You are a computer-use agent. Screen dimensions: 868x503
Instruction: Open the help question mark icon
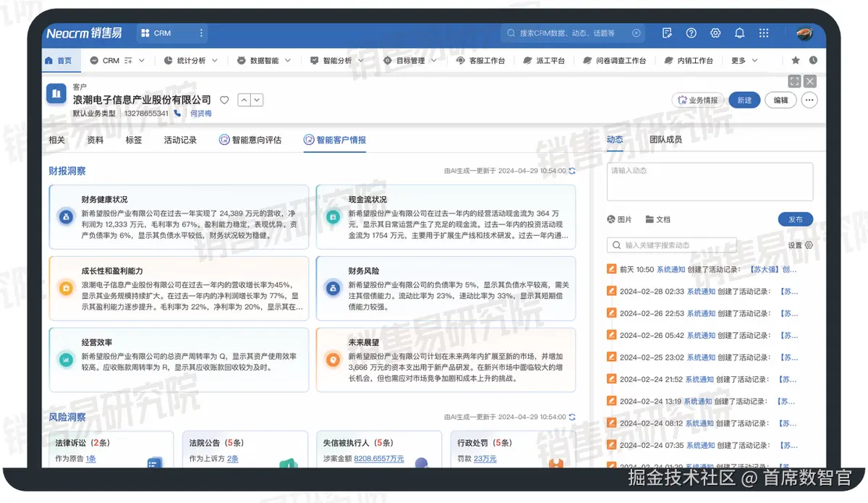[692, 33]
